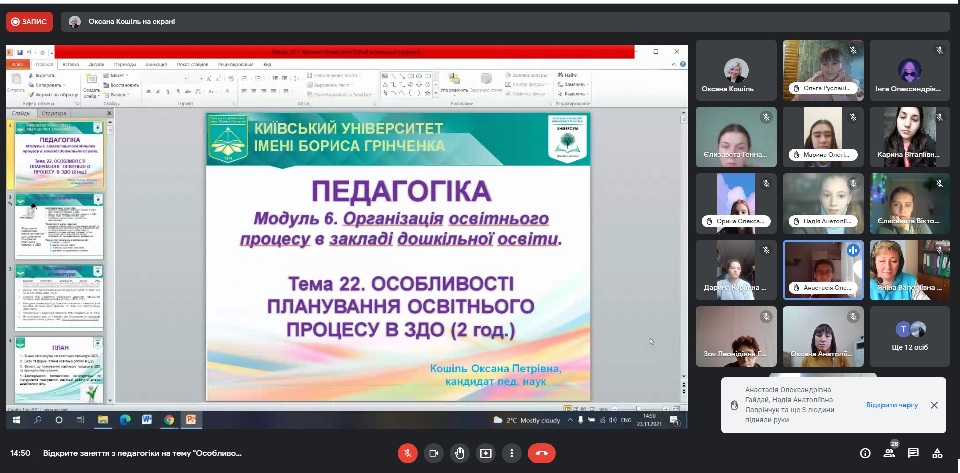Open the Показ слайдов ribbon tab
Viewport: 960px width, 473px height.
click(x=192, y=64)
